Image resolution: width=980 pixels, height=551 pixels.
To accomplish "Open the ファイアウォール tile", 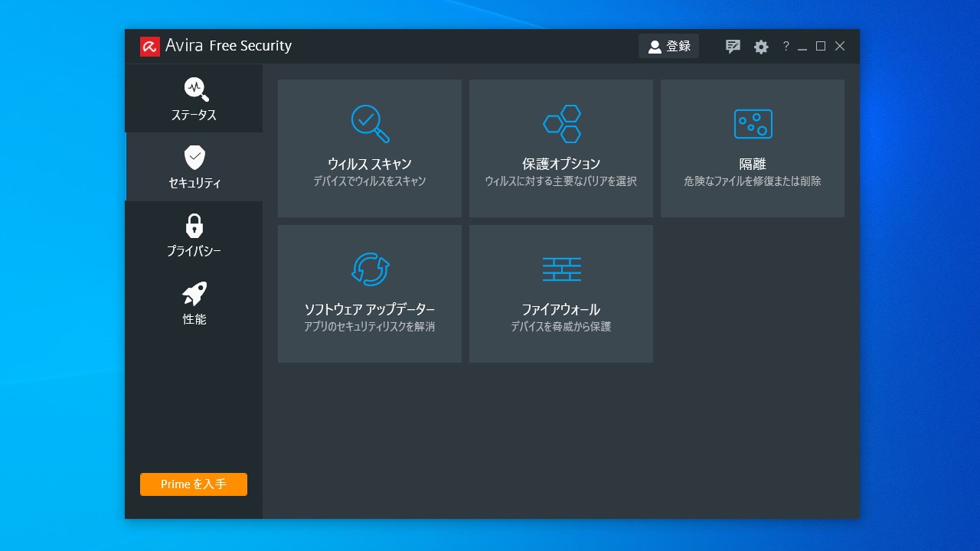I will [x=561, y=294].
